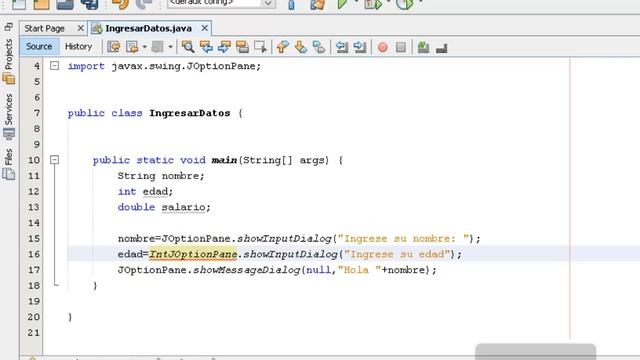
Task: Switch to Source view
Action: point(39,47)
